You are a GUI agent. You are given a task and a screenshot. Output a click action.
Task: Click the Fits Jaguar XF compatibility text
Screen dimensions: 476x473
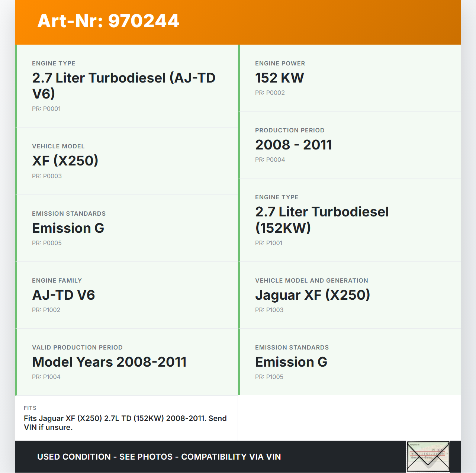click(125, 423)
